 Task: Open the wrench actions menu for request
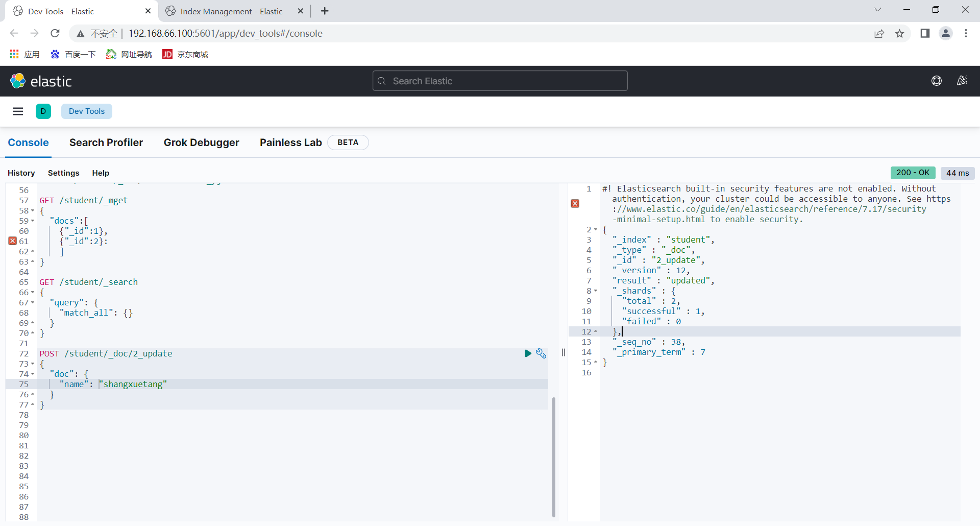point(541,353)
